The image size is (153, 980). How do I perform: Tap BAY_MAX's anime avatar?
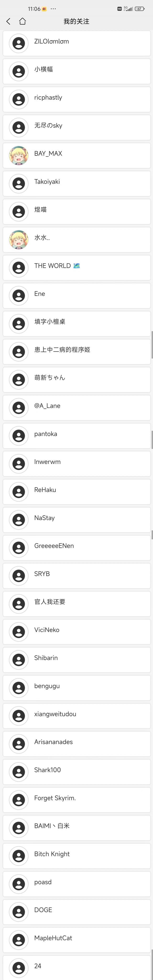pos(19,155)
